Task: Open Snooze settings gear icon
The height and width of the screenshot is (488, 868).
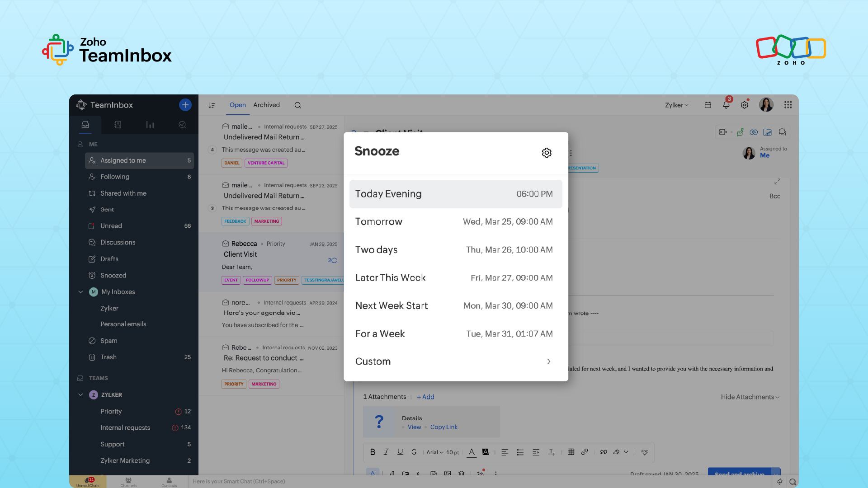Action: 547,153
